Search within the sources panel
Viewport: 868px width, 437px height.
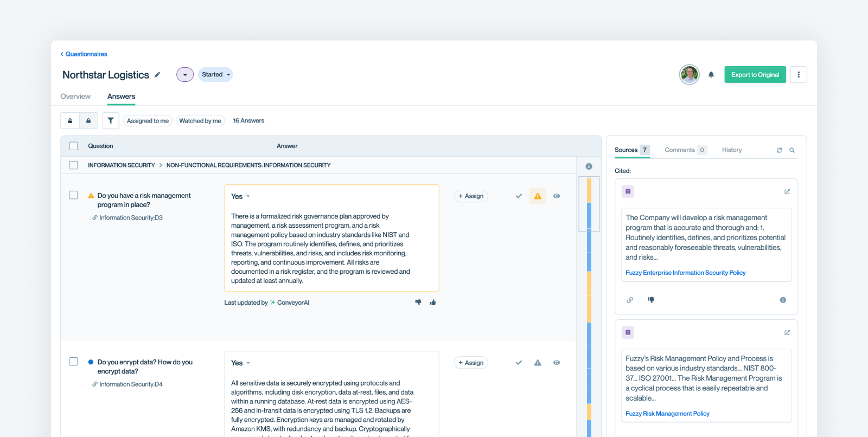[792, 150]
